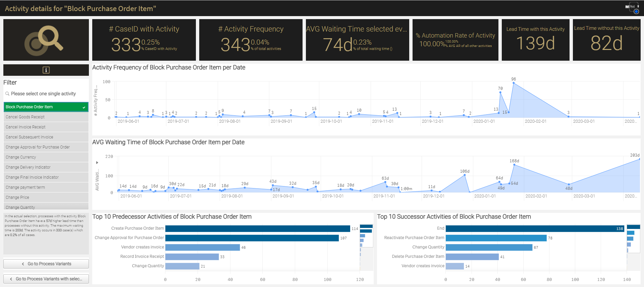This screenshot has height=287, width=644.
Task: Click the End successor bar
Action: tap(535, 229)
